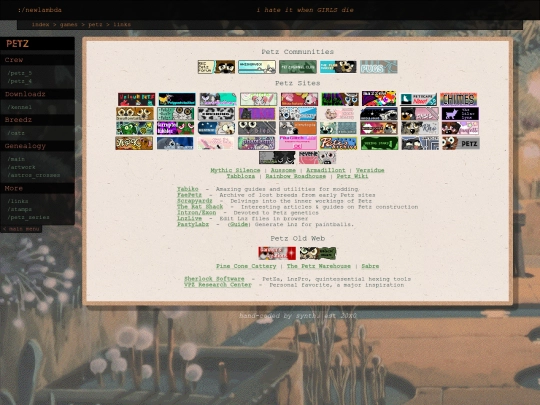
Task: Go to index in breadcrumb
Action: tap(40, 24)
